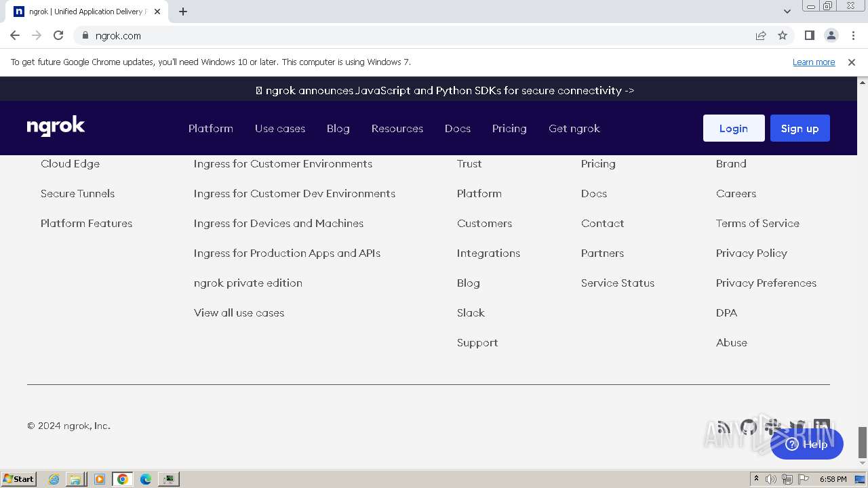The width and height of the screenshot is (868, 488).
Task: Open Ingress for Devices and Machines
Action: (279, 223)
